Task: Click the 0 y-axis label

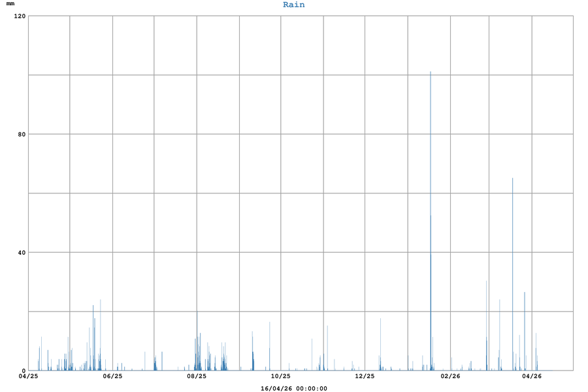Action: (24, 370)
